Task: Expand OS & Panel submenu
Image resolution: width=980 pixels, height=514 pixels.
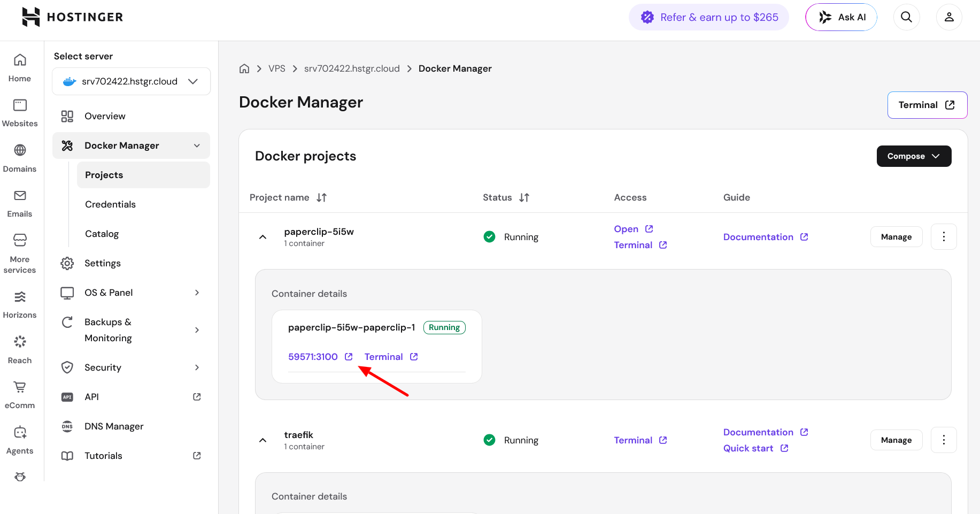Action: 197,293
